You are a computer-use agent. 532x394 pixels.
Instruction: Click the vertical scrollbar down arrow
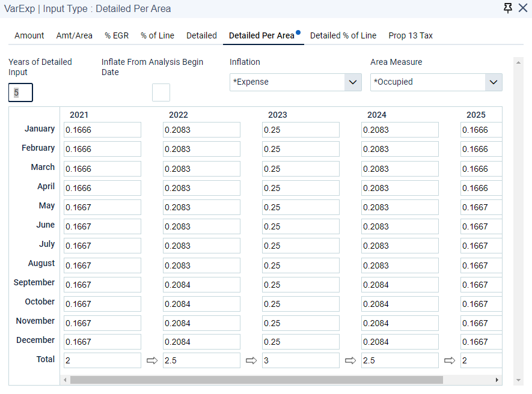click(518, 380)
